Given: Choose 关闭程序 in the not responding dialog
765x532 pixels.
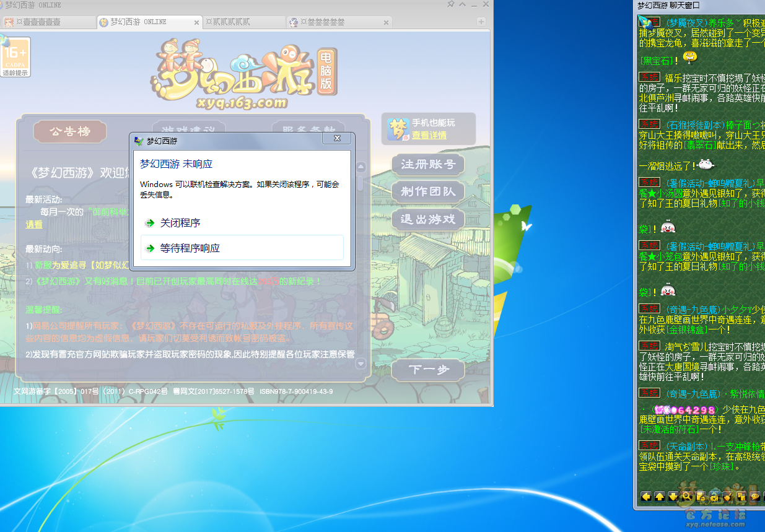Looking at the screenshot, I should [242, 223].
